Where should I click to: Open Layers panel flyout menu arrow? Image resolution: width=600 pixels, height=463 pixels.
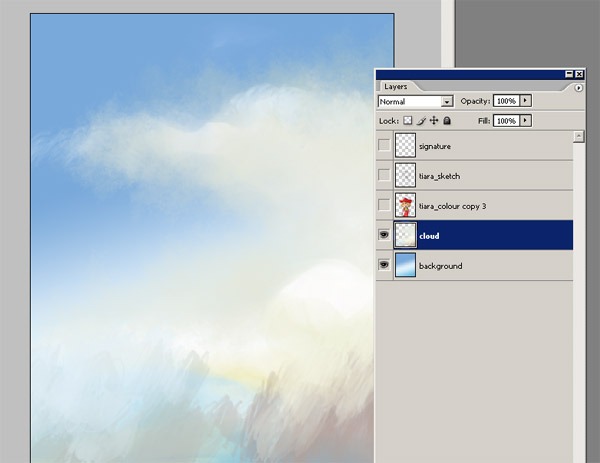coord(578,88)
